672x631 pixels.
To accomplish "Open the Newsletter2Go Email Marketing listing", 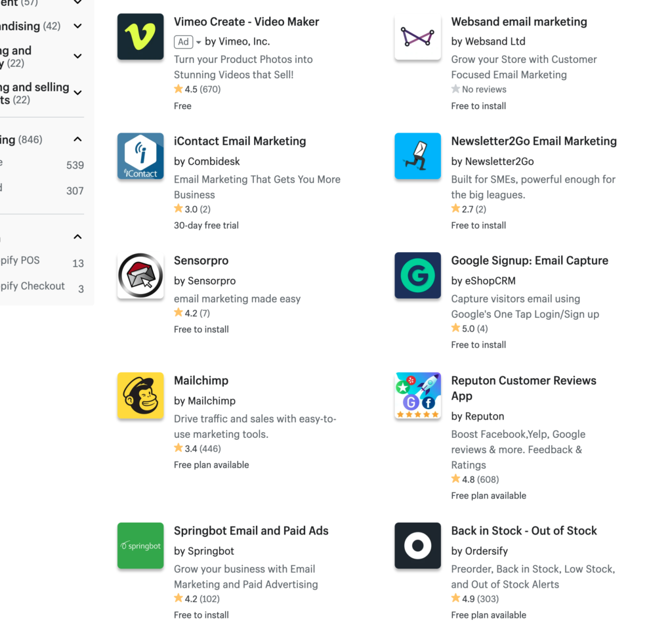I will (534, 141).
